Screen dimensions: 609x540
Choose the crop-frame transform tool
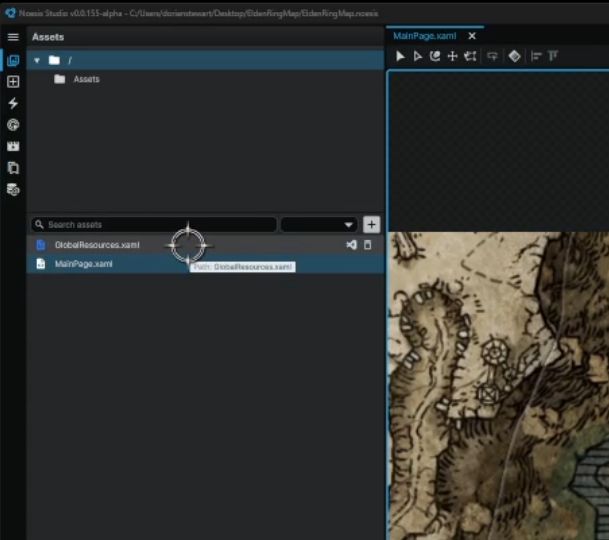click(x=470, y=56)
